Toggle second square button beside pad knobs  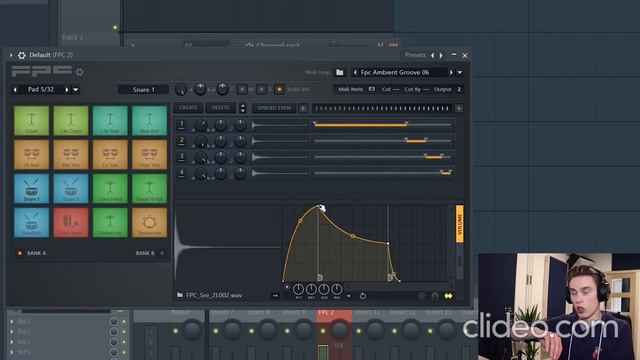point(261,89)
